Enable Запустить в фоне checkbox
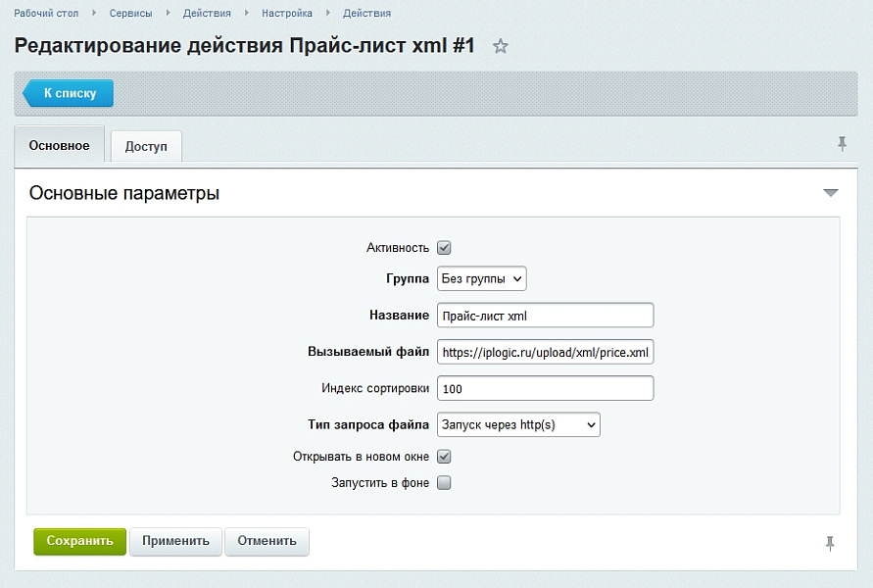 tap(444, 483)
